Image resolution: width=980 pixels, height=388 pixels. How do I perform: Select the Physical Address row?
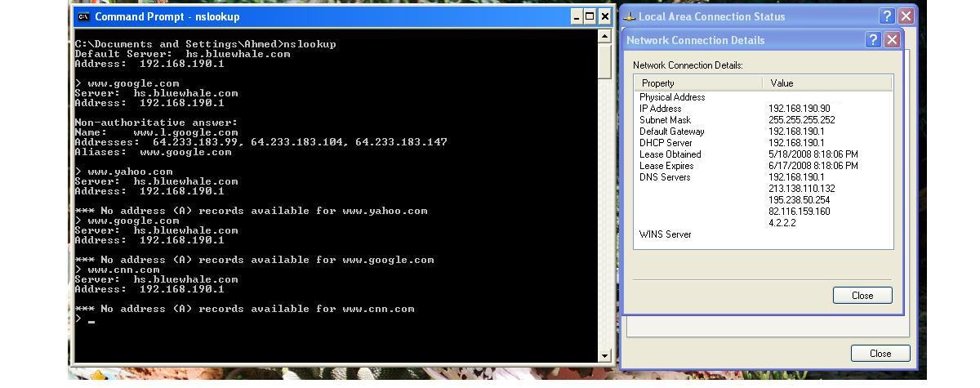pos(764,97)
